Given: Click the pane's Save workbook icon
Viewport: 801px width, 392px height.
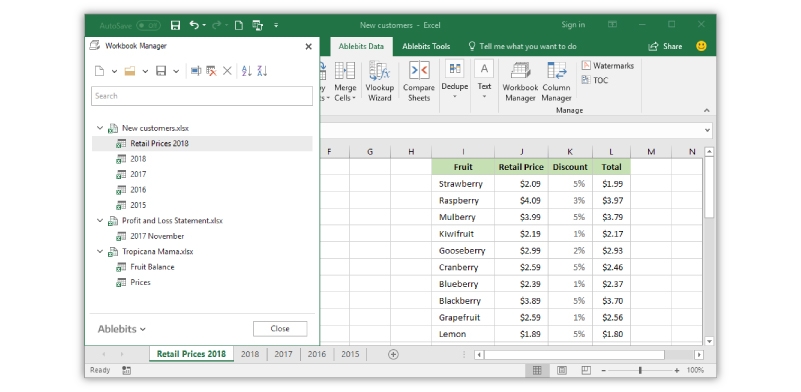Looking at the screenshot, I should [161, 71].
